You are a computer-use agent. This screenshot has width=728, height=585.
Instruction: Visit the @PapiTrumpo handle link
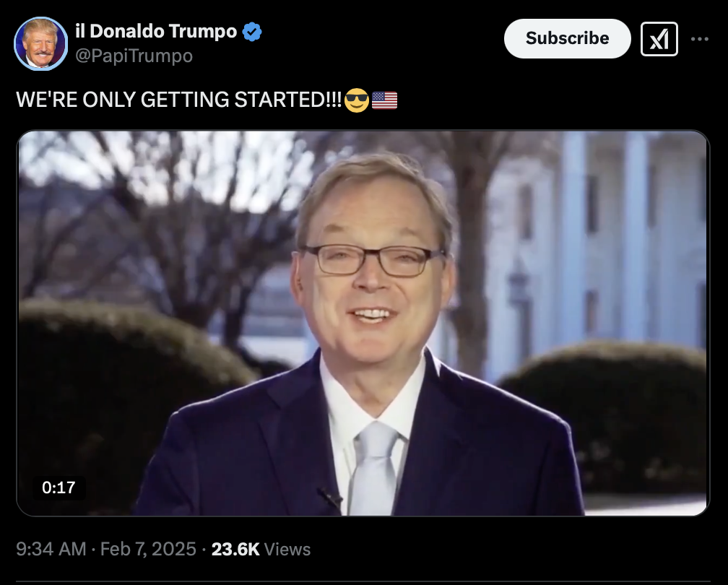point(134,56)
